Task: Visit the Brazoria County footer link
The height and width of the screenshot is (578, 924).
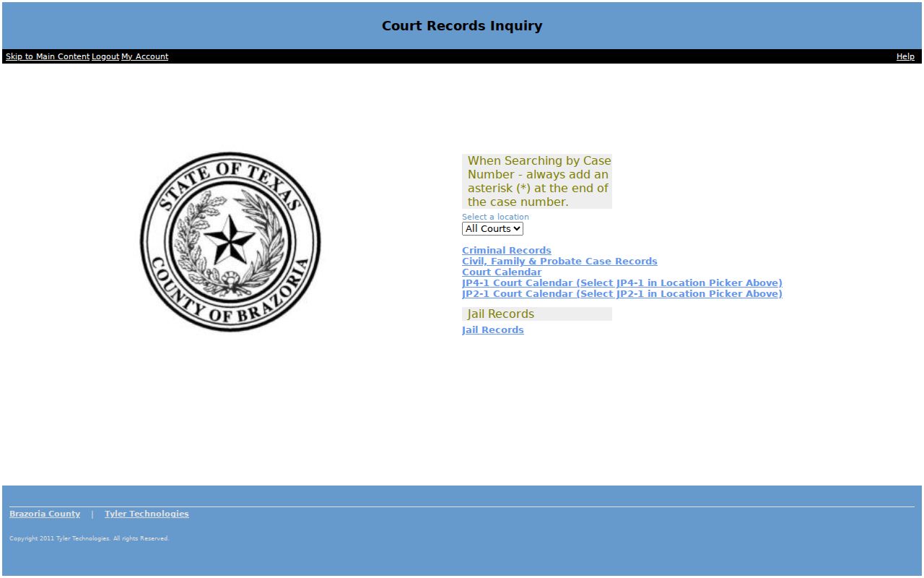Action: click(45, 514)
